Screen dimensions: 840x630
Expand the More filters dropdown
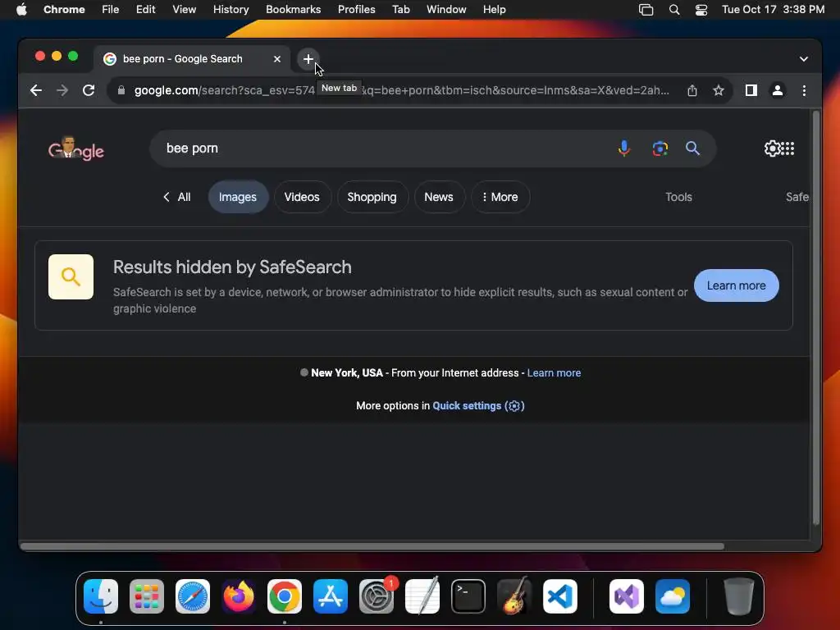click(500, 197)
